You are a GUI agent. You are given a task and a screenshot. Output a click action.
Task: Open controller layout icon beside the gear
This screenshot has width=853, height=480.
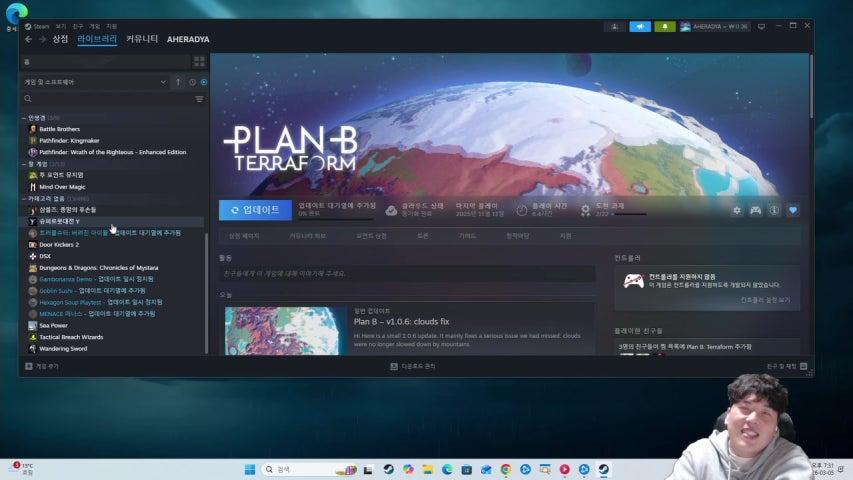click(x=755, y=210)
